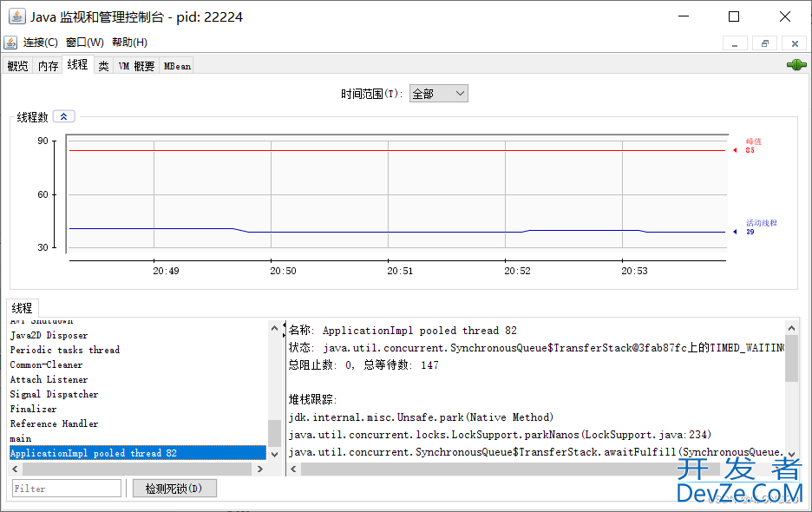Close the inner connection window
Screen dimensions: 812x512
click(x=795, y=43)
